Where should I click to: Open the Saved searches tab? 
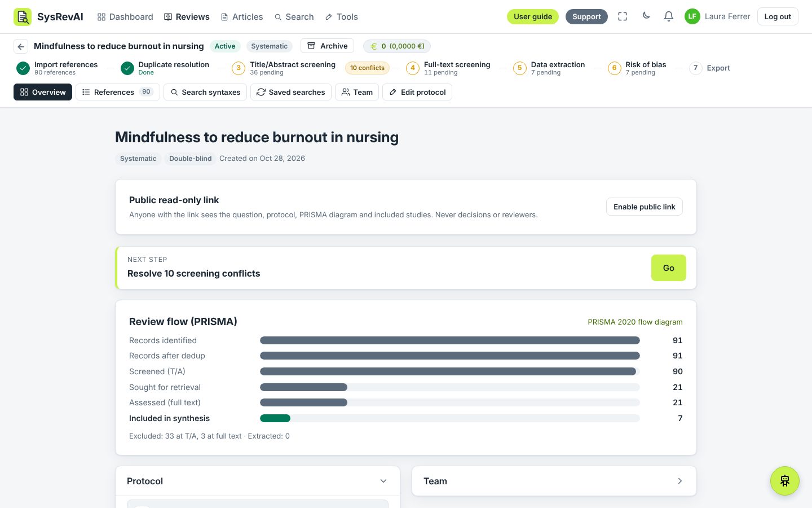pyautogui.click(x=291, y=92)
